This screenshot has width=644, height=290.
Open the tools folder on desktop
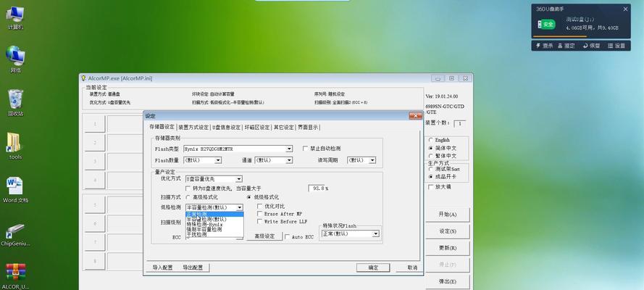point(15,146)
